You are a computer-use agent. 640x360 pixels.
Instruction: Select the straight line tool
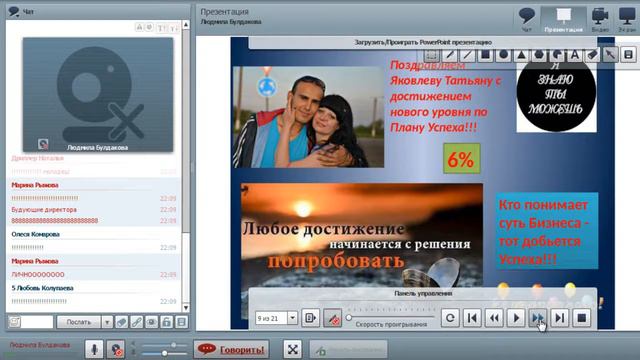(468, 55)
